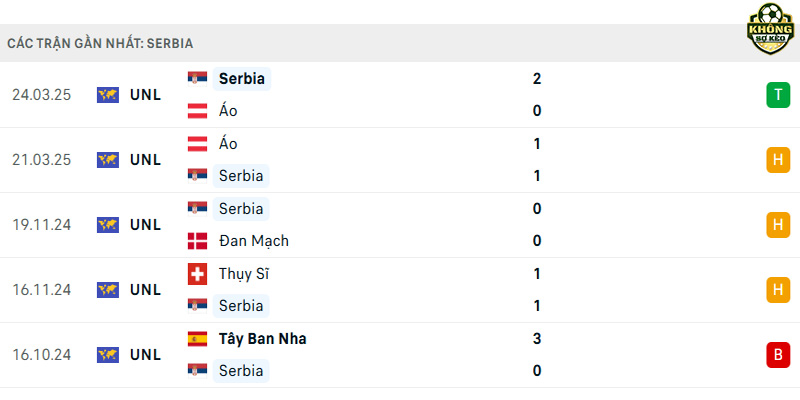Click the Các trận gần nhất: Serbia header

click(x=100, y=43)
